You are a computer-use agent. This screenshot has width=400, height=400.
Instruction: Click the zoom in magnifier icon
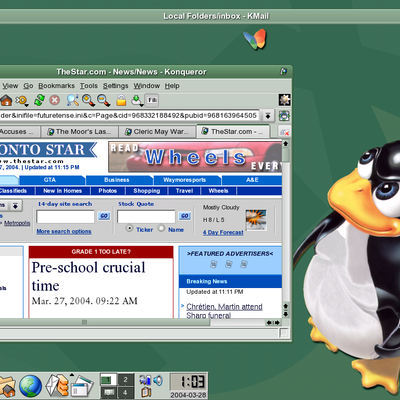(88, 100)
